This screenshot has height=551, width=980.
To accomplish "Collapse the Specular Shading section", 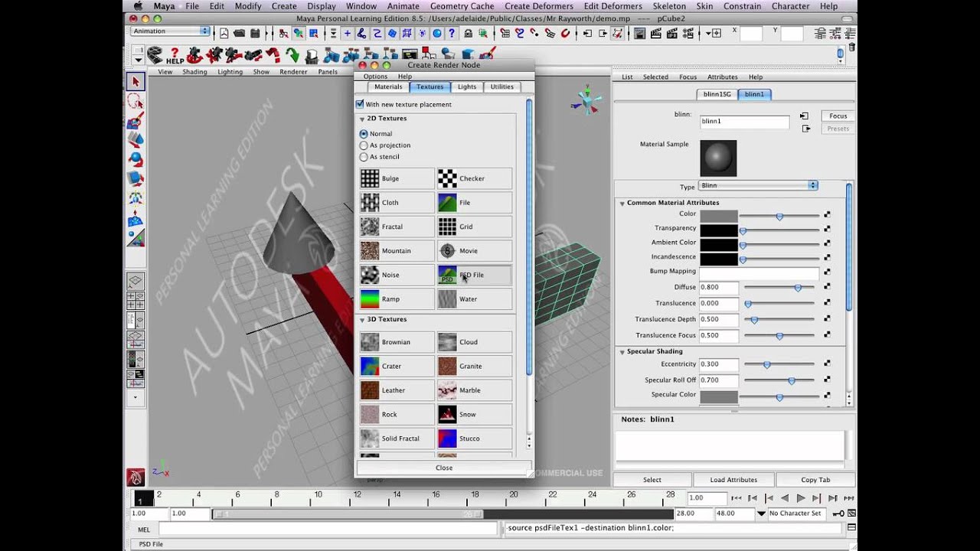I will pyautogui.click(x=622, y=352).
